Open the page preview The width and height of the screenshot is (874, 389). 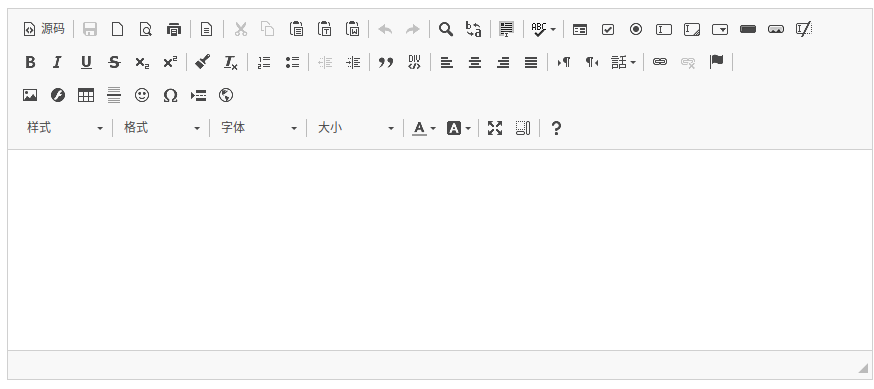[x=145, y=29]
